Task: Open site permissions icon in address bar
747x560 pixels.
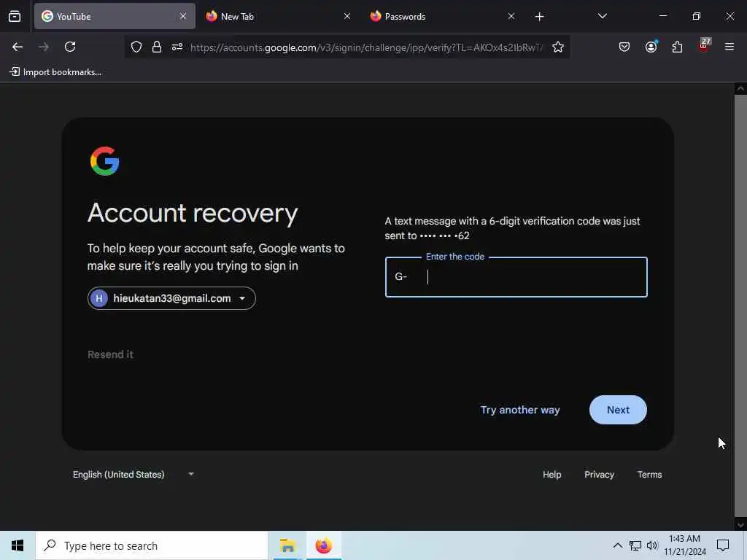Action: (x=177, y=47)
